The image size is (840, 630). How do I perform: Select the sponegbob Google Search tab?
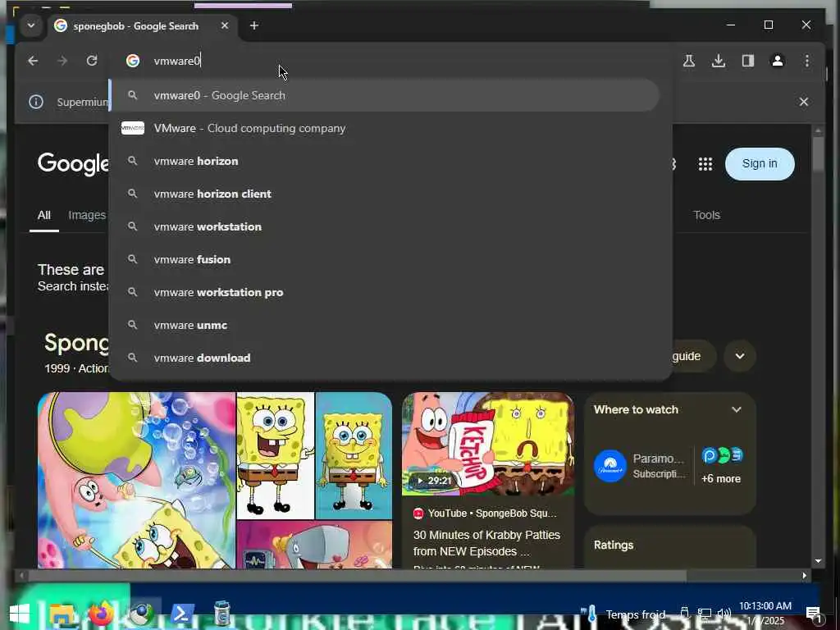(x=135, y=25)
